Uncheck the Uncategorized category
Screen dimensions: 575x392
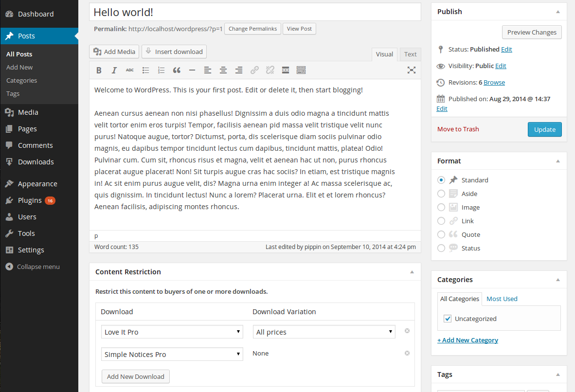pyautogui.click(x=448, y=319)
